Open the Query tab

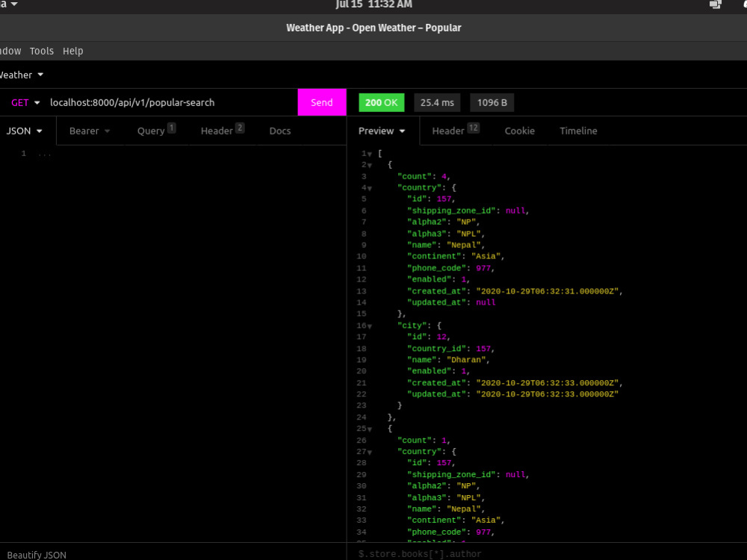(156, 131)
